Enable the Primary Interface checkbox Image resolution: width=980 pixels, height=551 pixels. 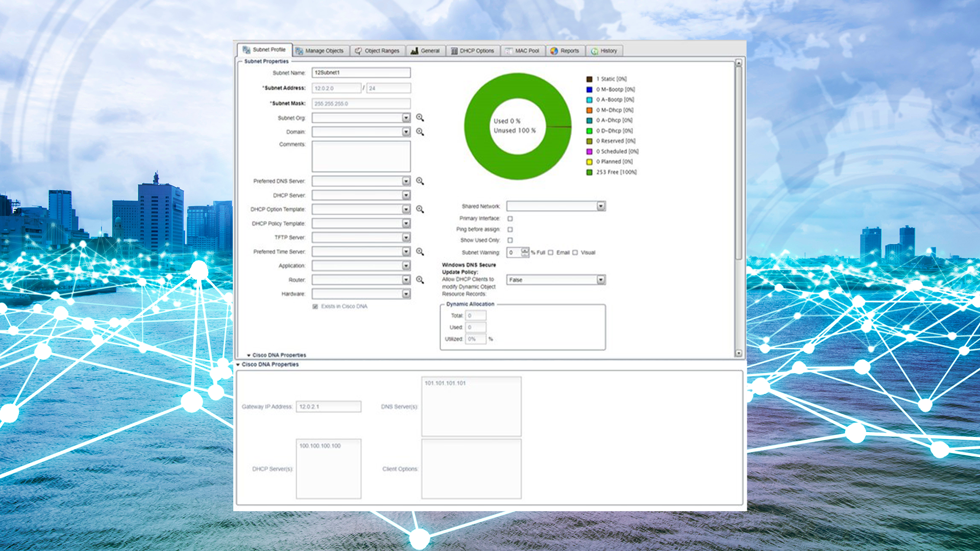pyautogui.click(x=510, y=218)
